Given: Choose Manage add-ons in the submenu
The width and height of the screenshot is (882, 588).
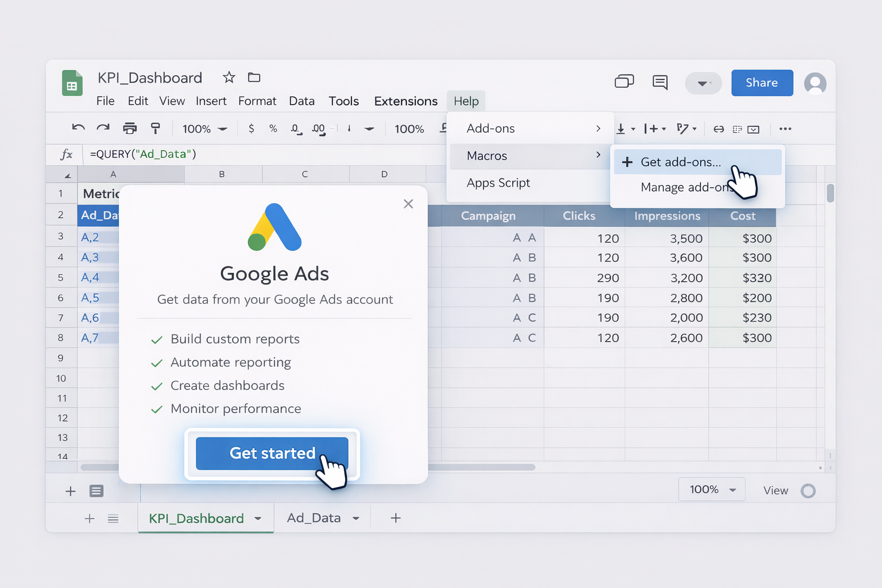Looking at the screenshot, I should (688, 187).
